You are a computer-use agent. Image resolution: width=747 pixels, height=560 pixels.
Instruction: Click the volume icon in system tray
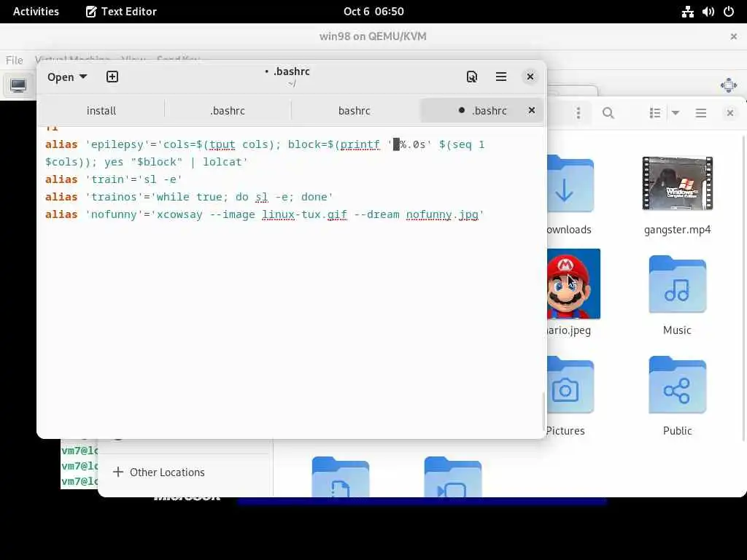coord(708,12)
